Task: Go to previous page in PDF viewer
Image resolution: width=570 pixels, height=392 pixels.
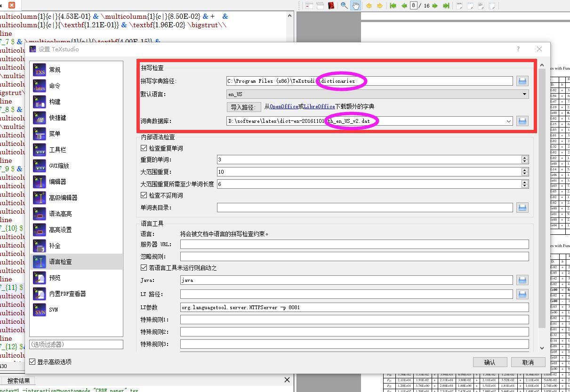Action: point(404,6)
